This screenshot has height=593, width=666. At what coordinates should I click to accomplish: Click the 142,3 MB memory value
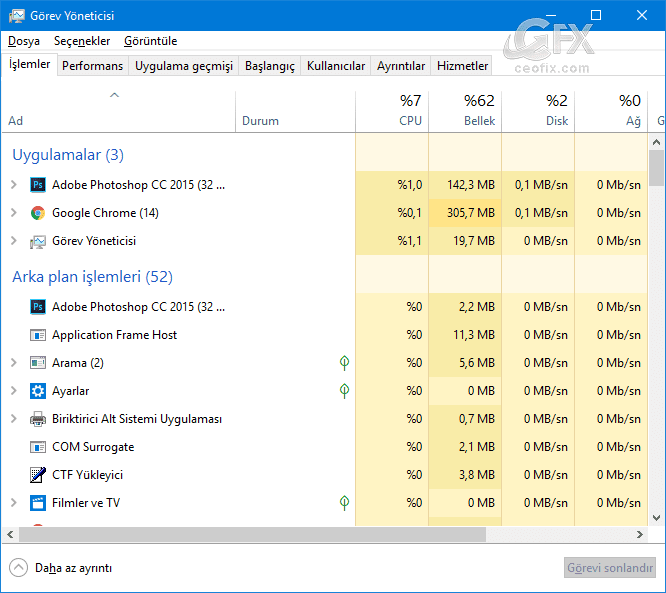point(471,185)
